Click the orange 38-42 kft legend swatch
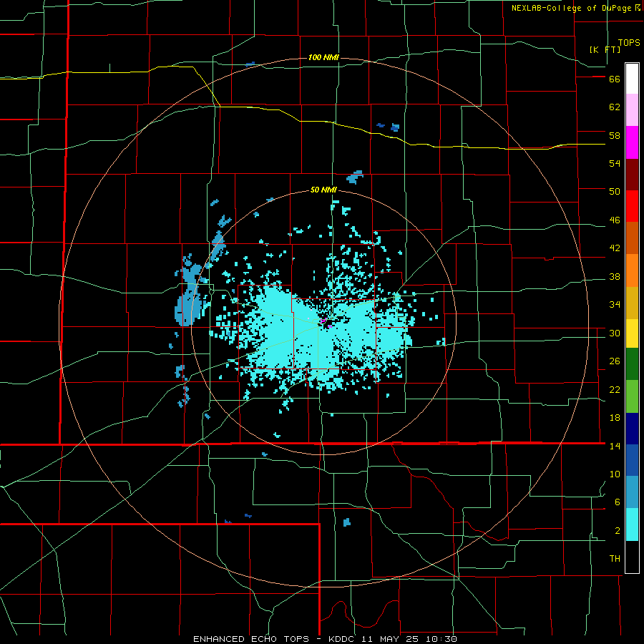 632,270
